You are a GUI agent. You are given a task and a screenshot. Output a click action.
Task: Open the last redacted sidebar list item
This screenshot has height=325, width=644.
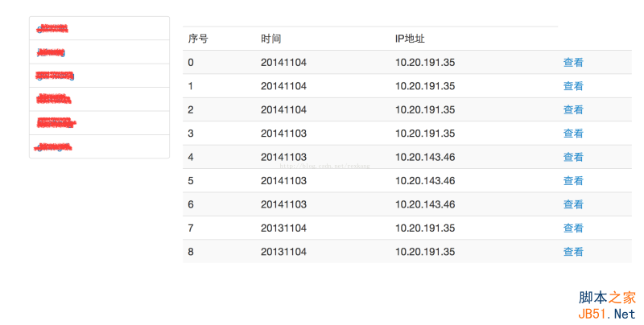[x=53, y=147]
